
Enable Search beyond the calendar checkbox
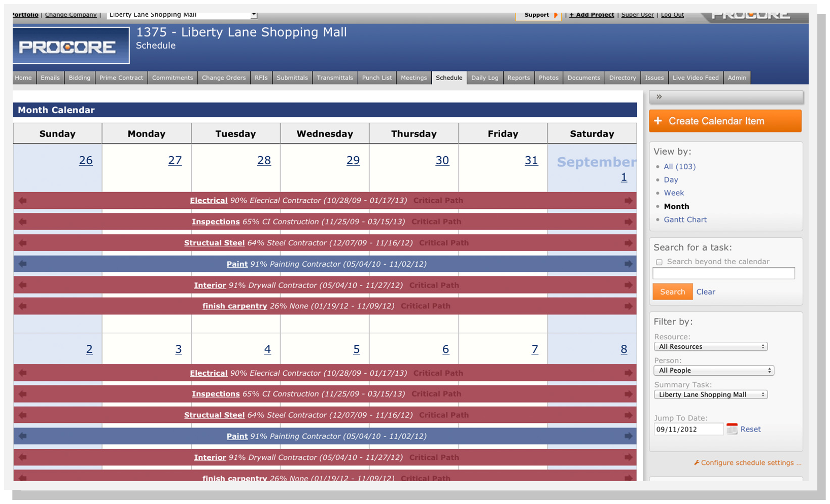[659, 262]
